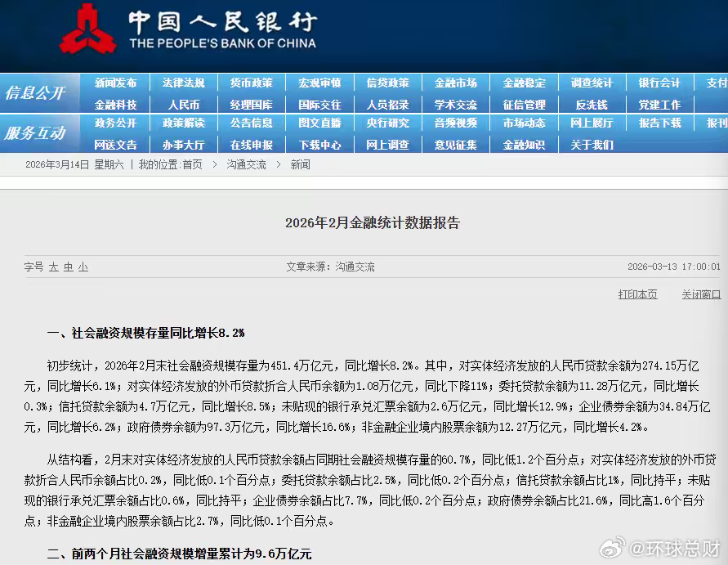Screen dimensions: 728x565
Task: Open 人员招录 page
Action: coord(387,105)
